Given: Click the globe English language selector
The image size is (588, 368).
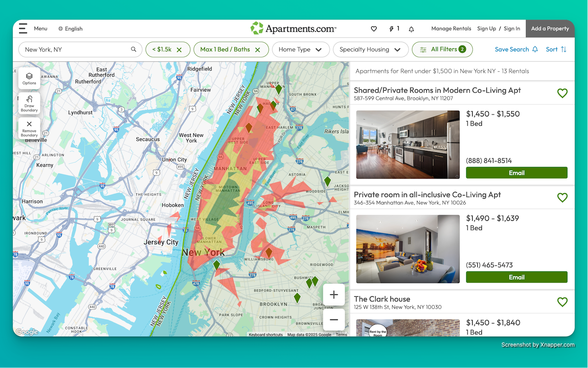Looking at the screenshot, I should click(70, 29).
